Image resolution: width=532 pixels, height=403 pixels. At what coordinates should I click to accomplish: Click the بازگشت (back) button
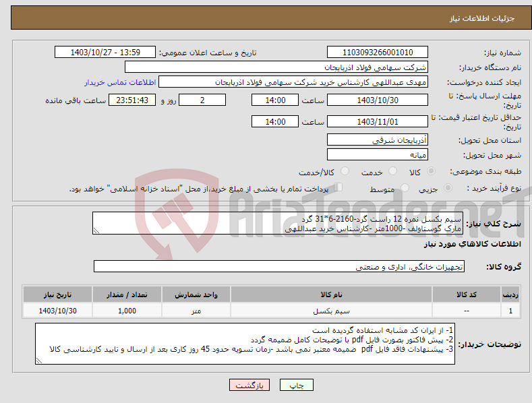click(x=249, y=385)
